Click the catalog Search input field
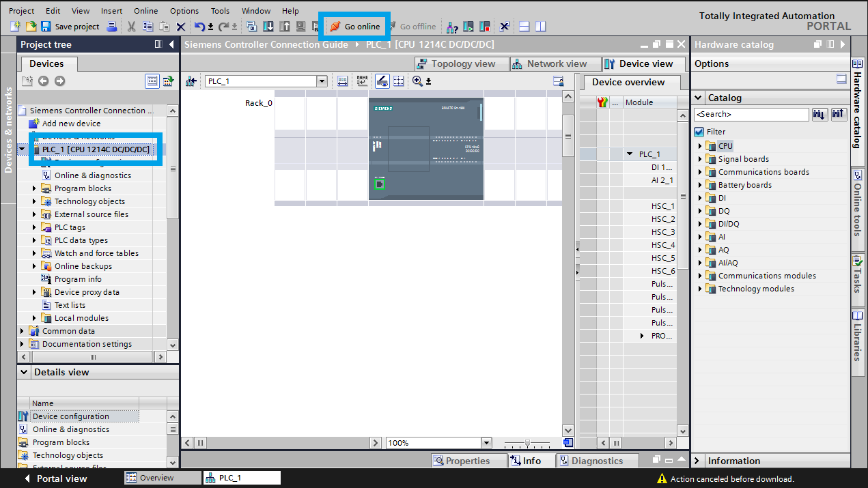This screenshot has height=488, width=868. [751, 114]
